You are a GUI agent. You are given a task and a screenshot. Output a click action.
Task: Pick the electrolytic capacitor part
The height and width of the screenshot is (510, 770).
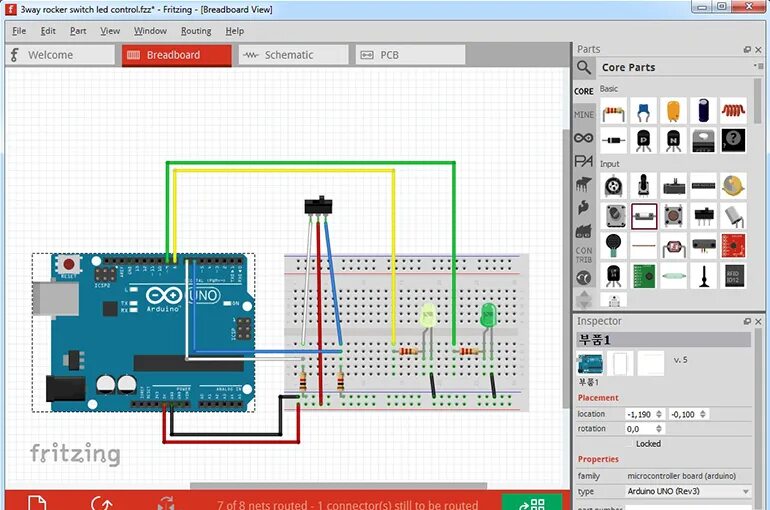pos(703,111)
